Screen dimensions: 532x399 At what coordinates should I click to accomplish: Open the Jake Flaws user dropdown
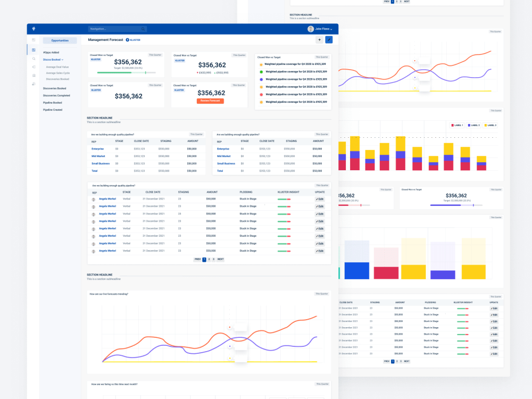(323, 29)
